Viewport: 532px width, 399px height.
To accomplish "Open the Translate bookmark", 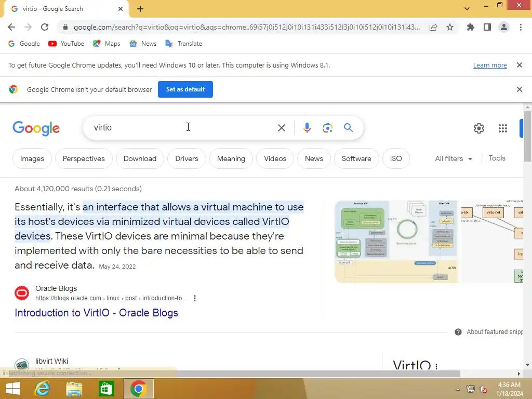I will (183, 44).
